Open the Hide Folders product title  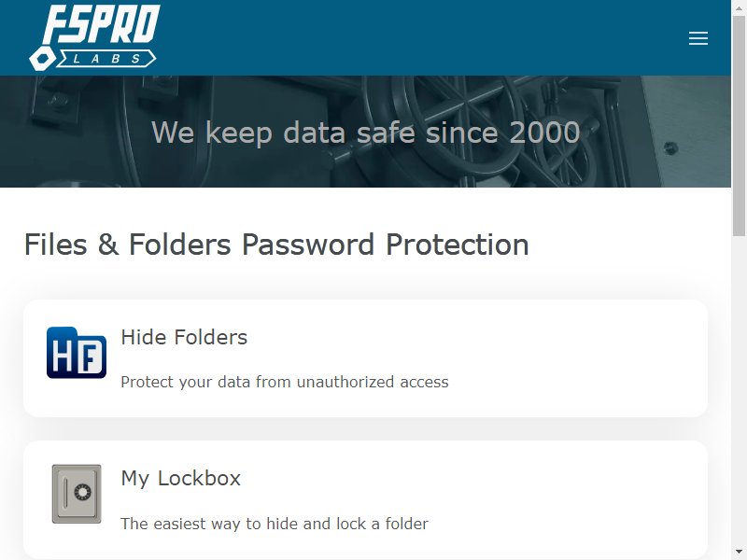click(x=184, y=337)
